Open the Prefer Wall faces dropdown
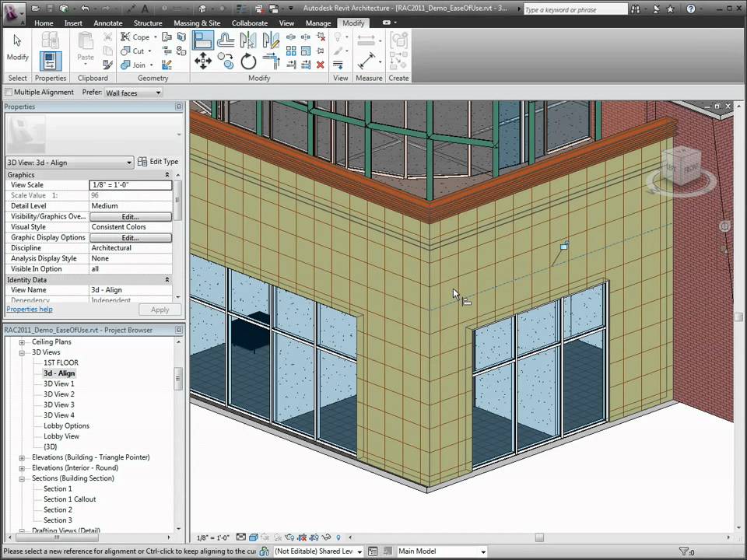This screenshot has height=560, width=747. click(x=133, y=93)
